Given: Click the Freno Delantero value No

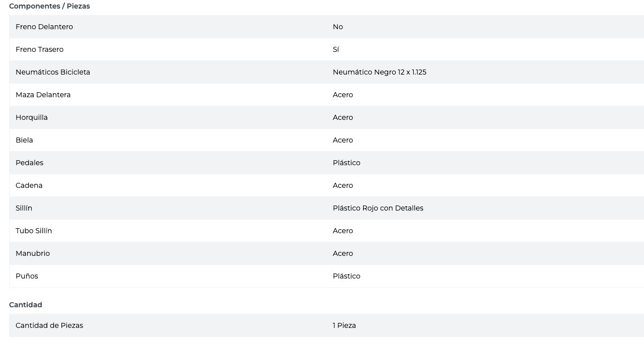Looking at the screenshot, I should click(x=338, y=27).
